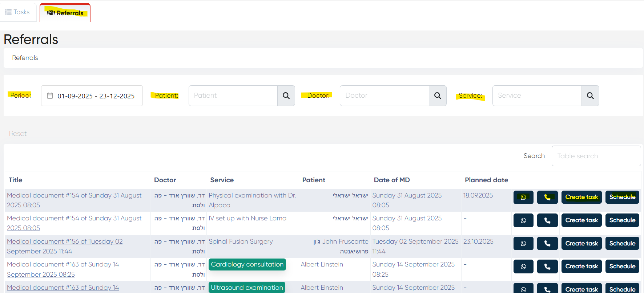Viewport: 644px width, 293px height.
Task: Click the Reset filters link
Action: point(18,134)
